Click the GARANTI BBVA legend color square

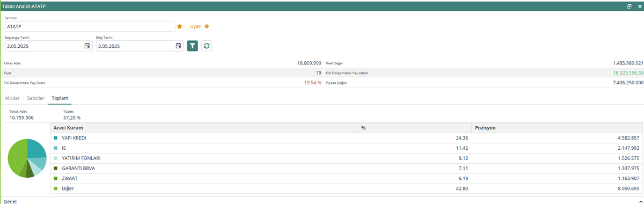point(56,168)
